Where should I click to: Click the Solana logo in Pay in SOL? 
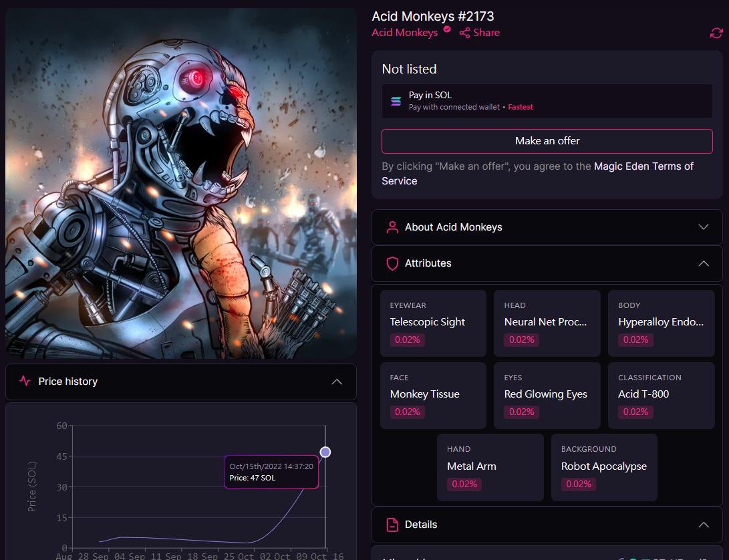click(396, 101)
